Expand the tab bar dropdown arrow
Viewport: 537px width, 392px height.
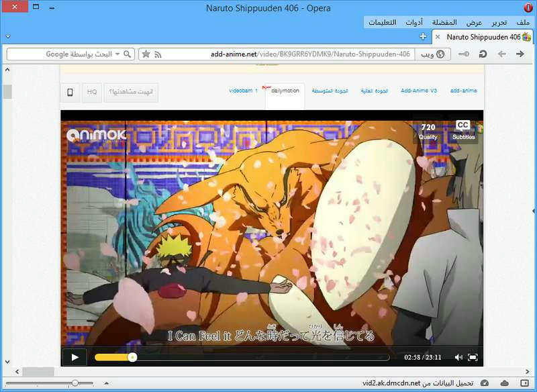pos(8,37)
